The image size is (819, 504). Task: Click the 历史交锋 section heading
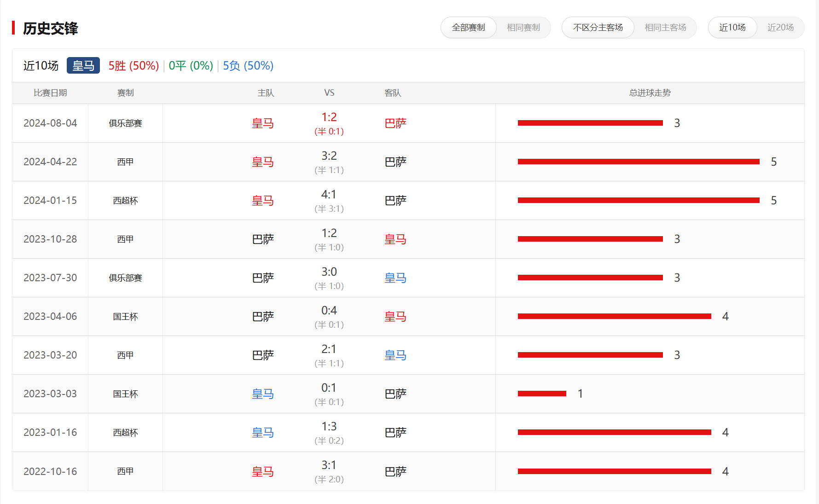click(50, 29)
